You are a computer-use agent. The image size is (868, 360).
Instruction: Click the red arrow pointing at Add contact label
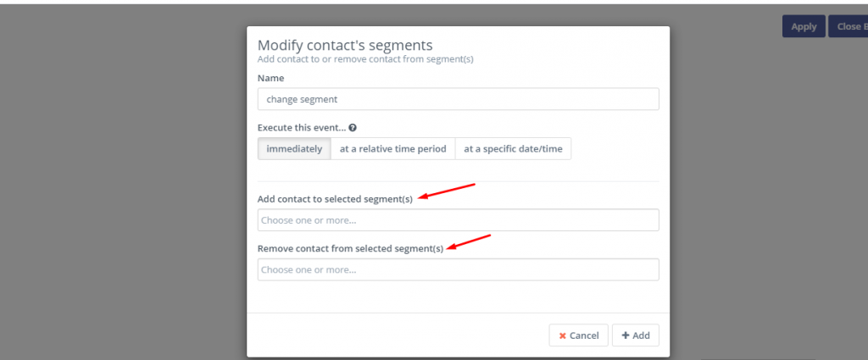pos(448,191)
